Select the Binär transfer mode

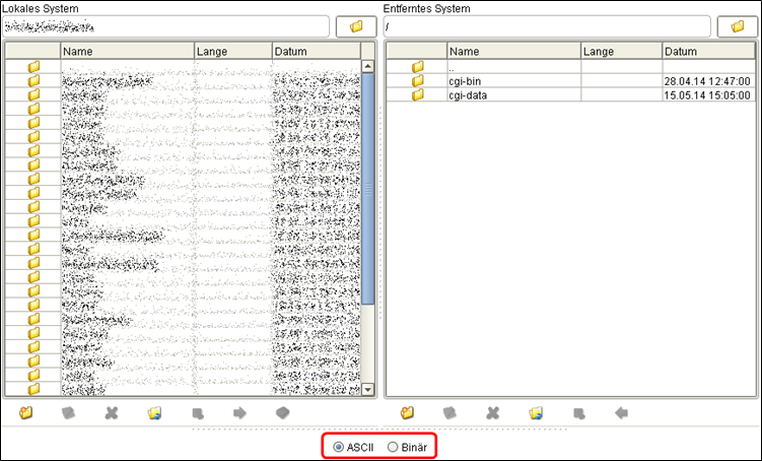[x=392, y=447]
